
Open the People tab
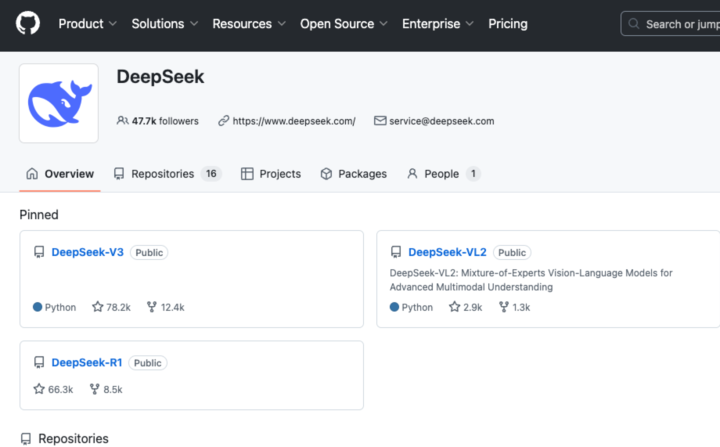(442, 174)
